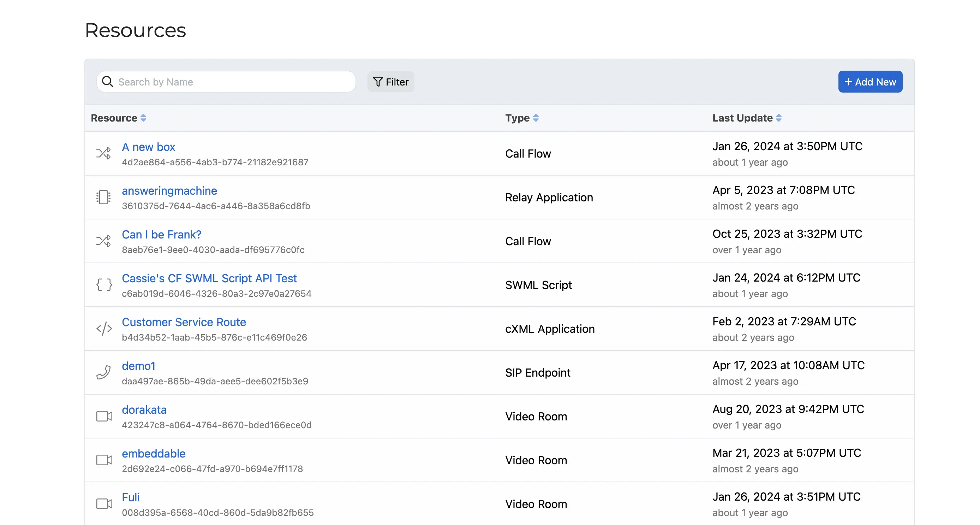Open the dorakata video room

[144, 409]
